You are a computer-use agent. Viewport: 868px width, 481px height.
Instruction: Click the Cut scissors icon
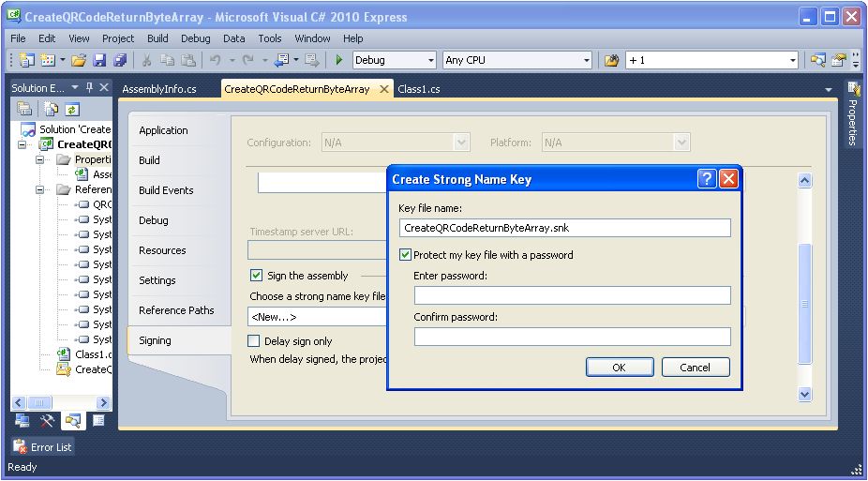point(146,60)
